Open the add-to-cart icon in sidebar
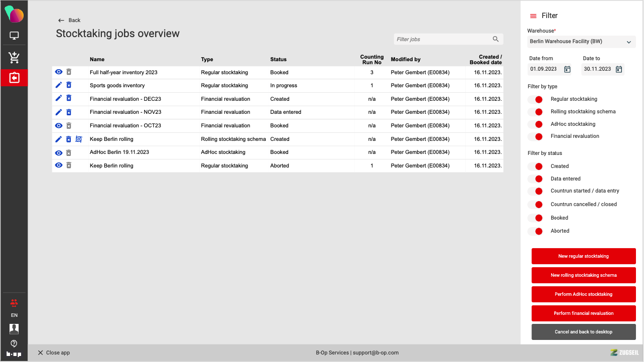644x362 pixels. click(14, 58)
